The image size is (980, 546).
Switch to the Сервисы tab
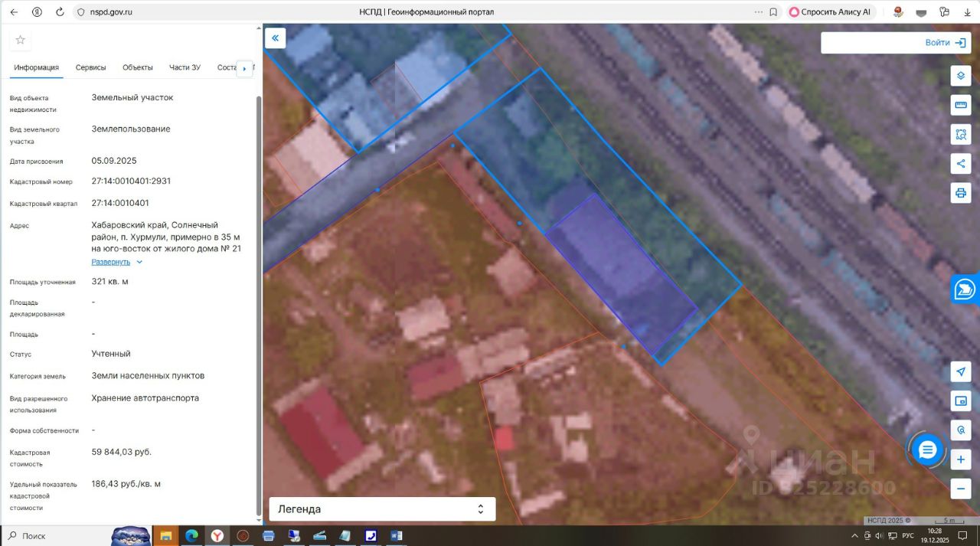coord(90,67)
